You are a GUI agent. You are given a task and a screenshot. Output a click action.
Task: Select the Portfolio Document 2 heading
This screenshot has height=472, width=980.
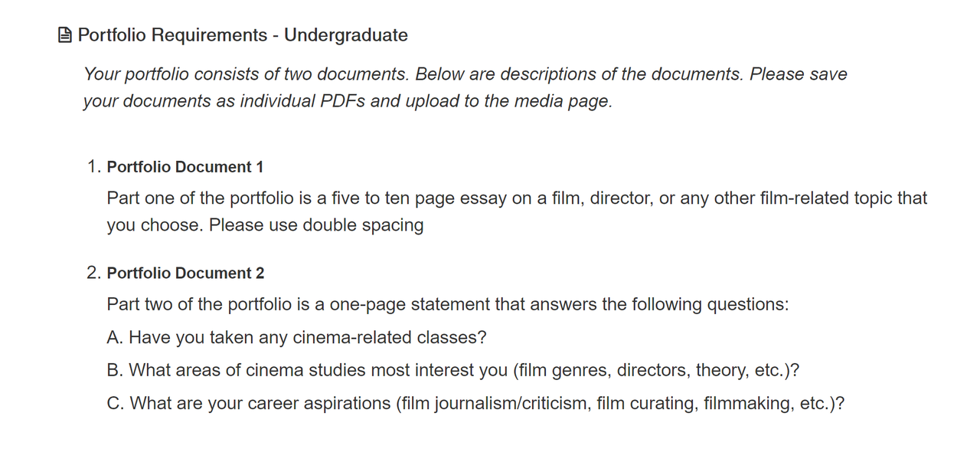185,274
